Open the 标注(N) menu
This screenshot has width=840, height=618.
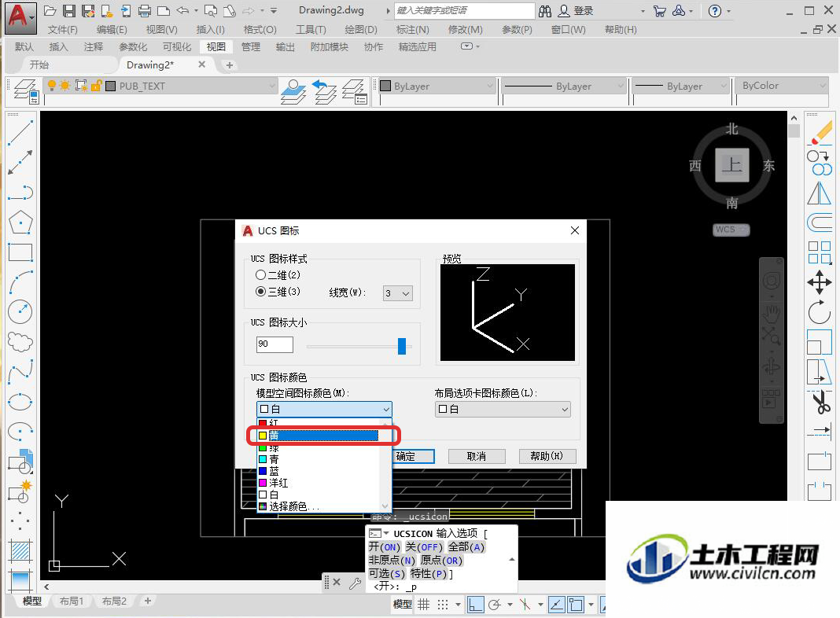click(x=412, y=29)
